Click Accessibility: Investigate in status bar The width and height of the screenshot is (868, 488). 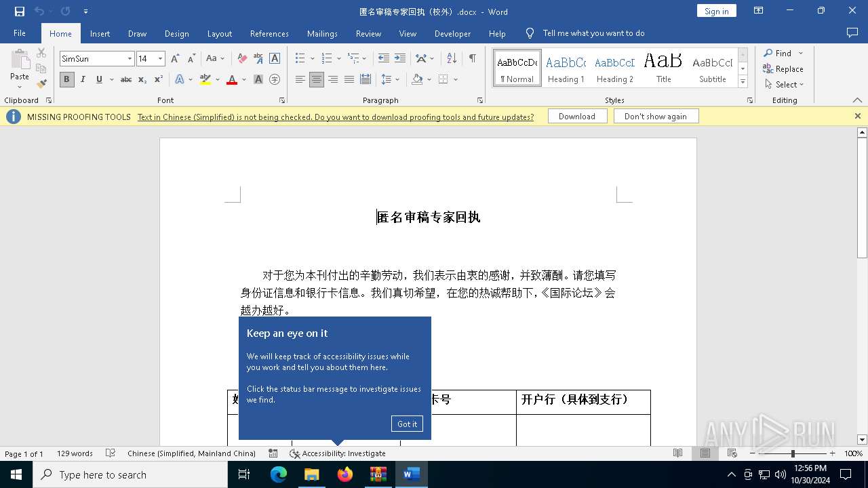coord(338,453)
